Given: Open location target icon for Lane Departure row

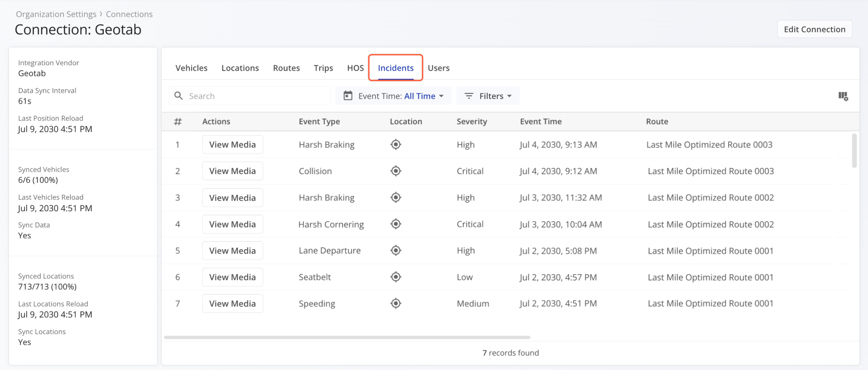Looking at the screenshot, I should (x=395, y=250).
